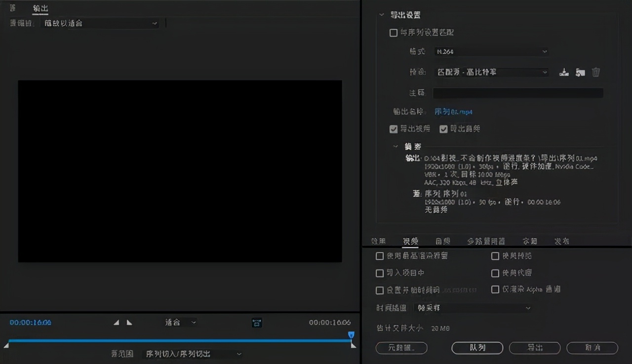The height and width of the screenshot is (364, 632).
Task: Click the import preset icon
Action: pos(580,73)
